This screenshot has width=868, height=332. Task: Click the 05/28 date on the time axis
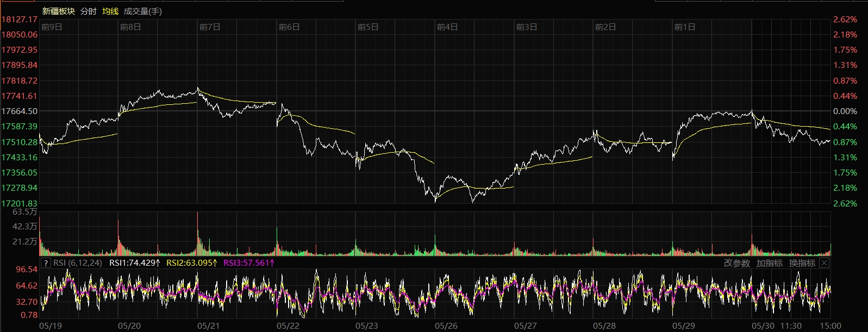604,326
